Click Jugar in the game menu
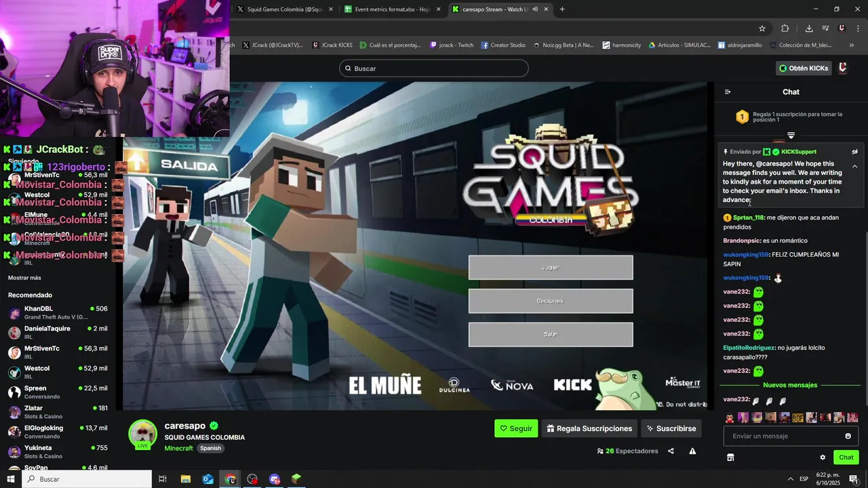 [x=551, y=268]
